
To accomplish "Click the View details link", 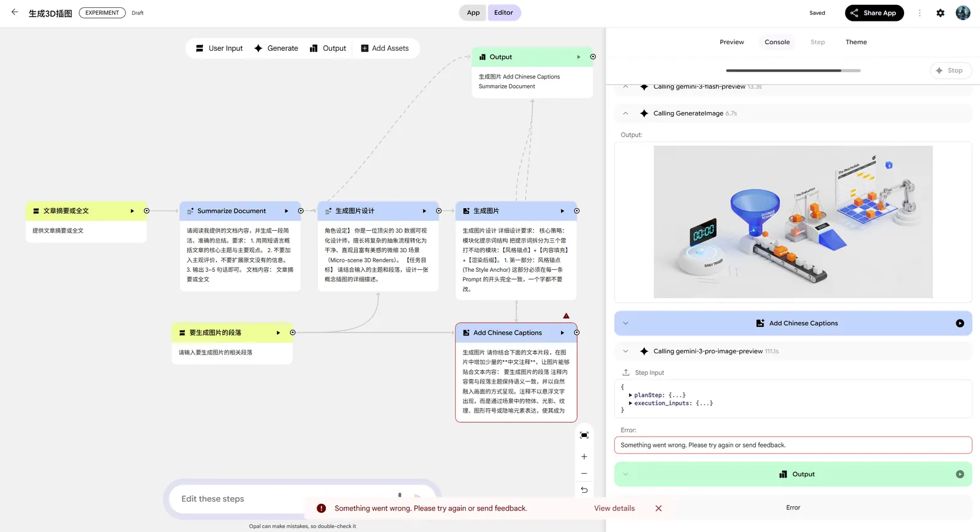I will 614,509.
